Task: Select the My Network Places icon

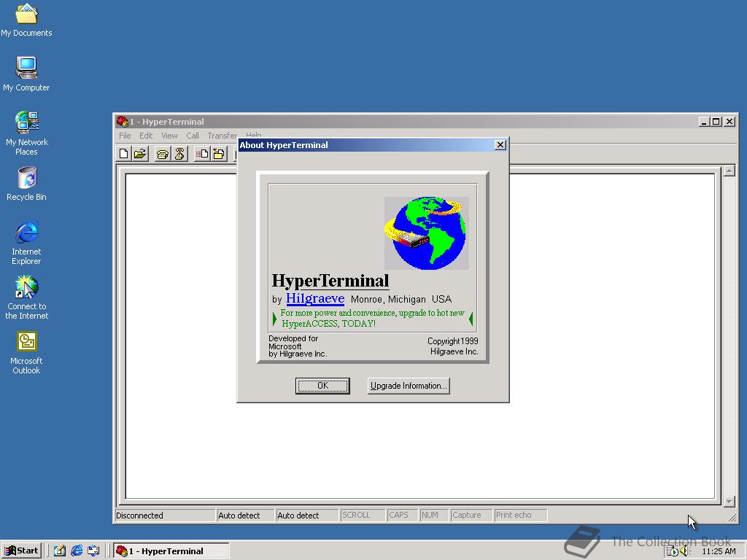Action: 26,133
